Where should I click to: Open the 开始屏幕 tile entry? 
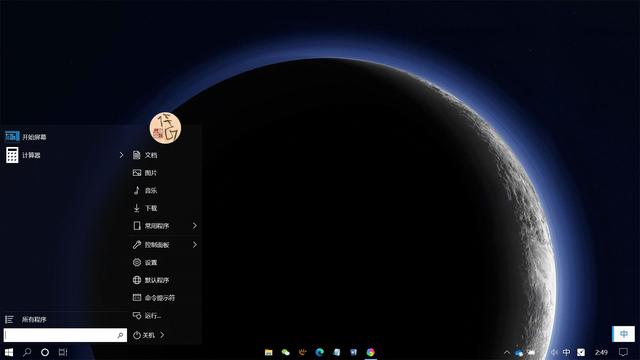pos(26,137)
